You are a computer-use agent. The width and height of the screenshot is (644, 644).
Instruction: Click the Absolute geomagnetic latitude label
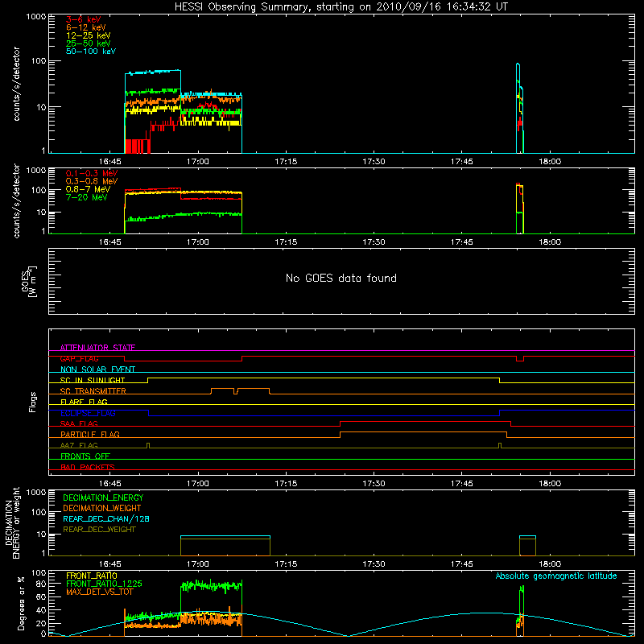pos(556,576)
